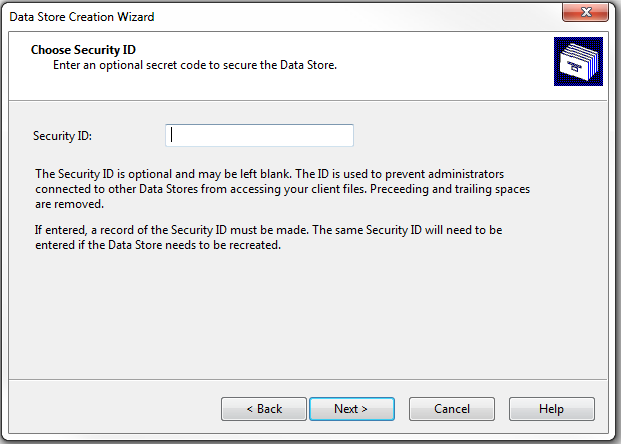Click the separator line above the buttons
The height and width of the screenshot is (444, 621).
[308, 379]
